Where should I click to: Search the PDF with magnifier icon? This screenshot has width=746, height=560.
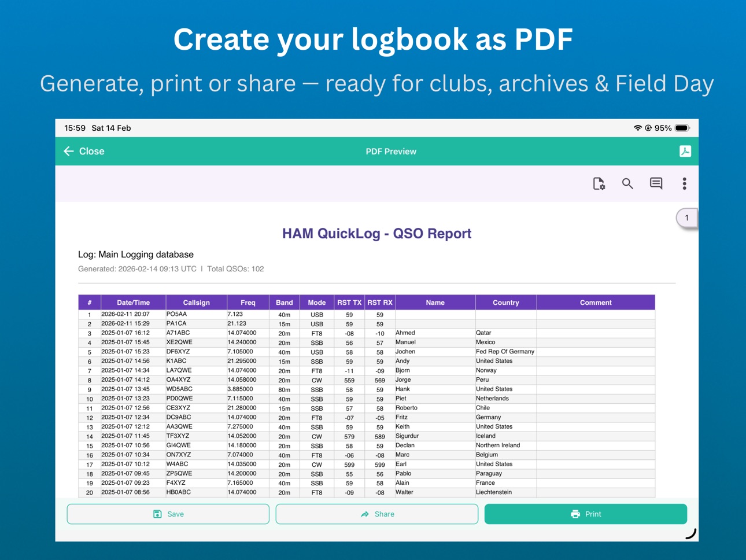(x=627, y=183)
